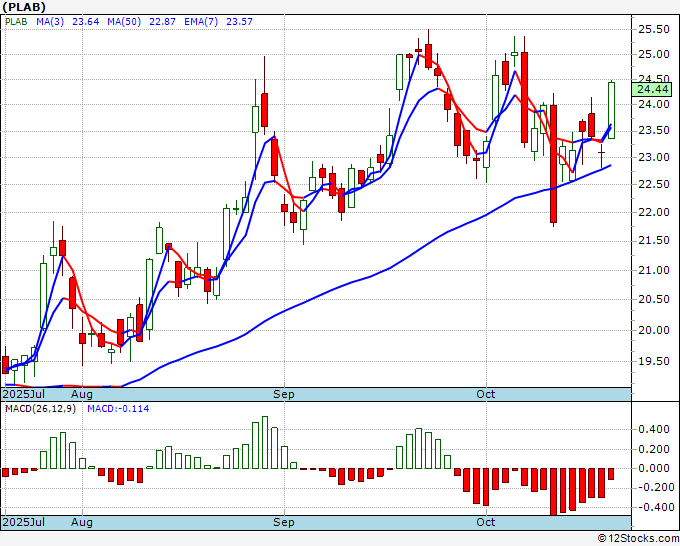The image size is (680, 546).
Task: Click the MA(50) legend label
Action: pos(124,22)
